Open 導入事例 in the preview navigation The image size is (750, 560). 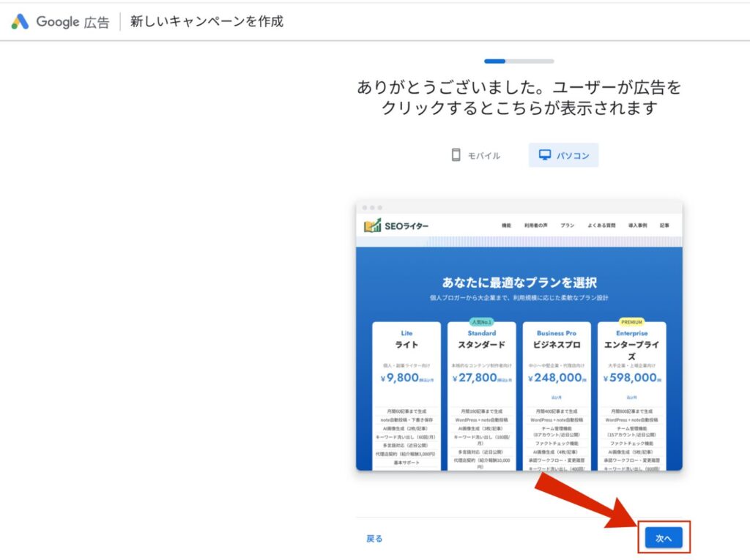pyautogui.click(x=637, y=225)
